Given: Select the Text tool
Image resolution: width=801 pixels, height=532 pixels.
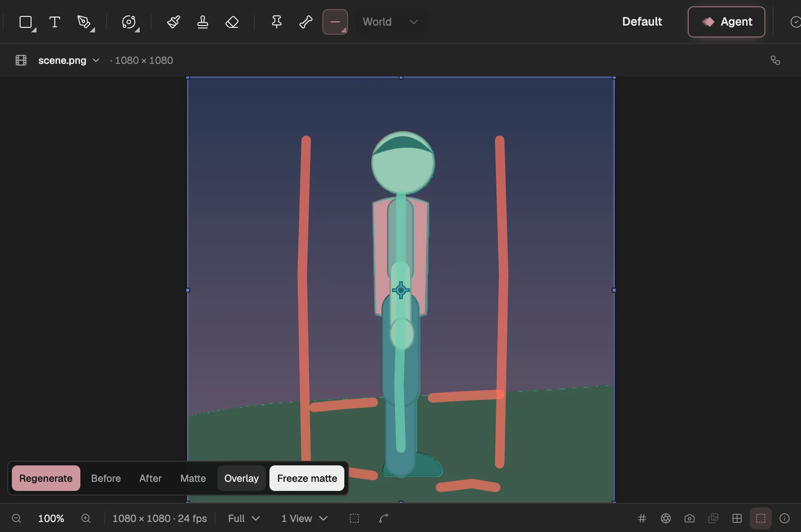Looking at the screenshot, I should 55,22.
